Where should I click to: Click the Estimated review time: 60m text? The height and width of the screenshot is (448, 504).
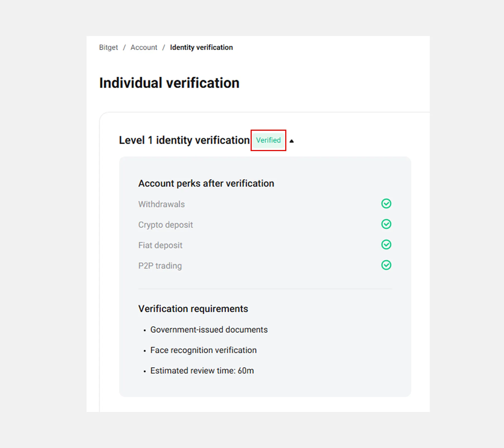click(202, 371)
